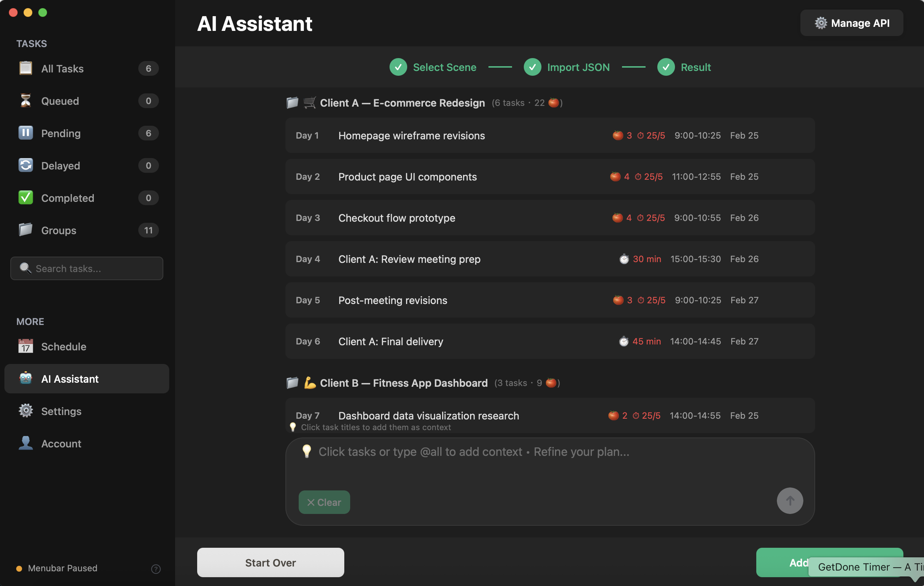Image resolution: width=924 pixels, height=586 pixels.
Task: Open Settings in the sidebar
Action: click(x=61, y=411)
